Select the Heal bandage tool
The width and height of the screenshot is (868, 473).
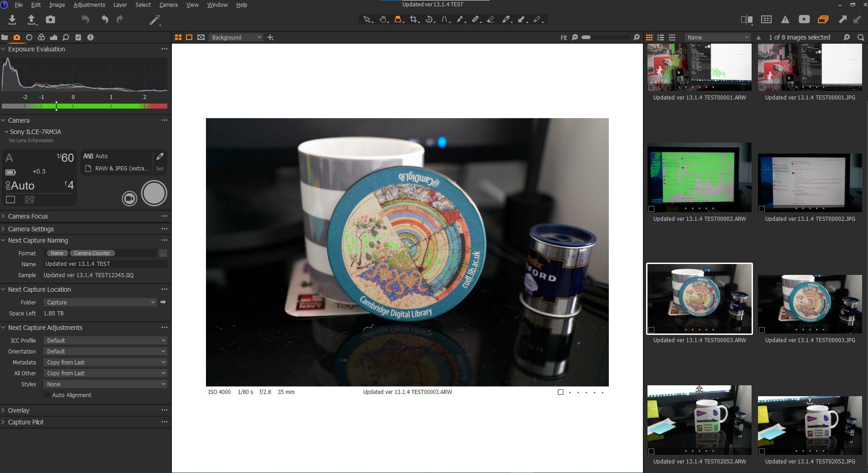click(x=476, y=20)
